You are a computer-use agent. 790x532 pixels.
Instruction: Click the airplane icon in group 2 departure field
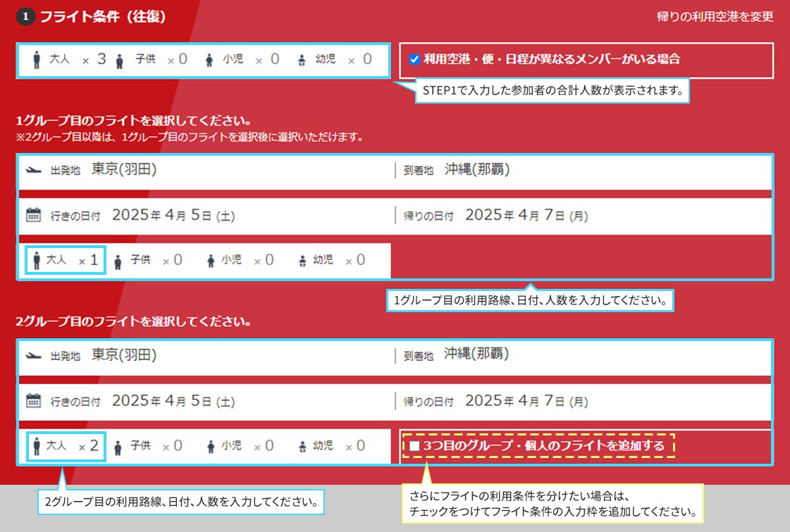[33, 356]
